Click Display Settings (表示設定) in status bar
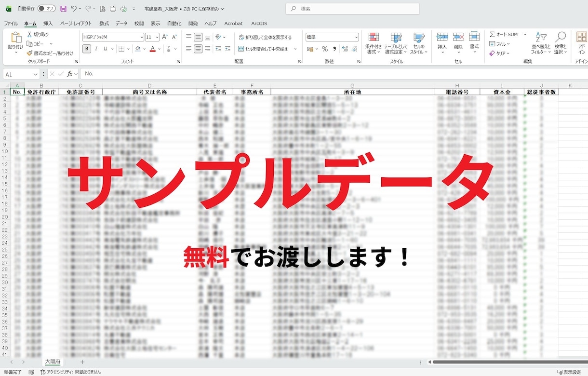 tap(569, 372)
